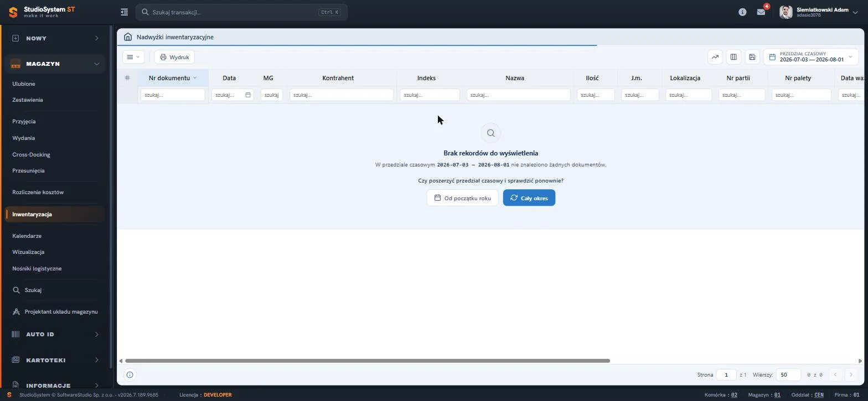Screen dimensions: 868x401
Task: Collapse the MAGAZYN menu section
Action: [55, 64]
